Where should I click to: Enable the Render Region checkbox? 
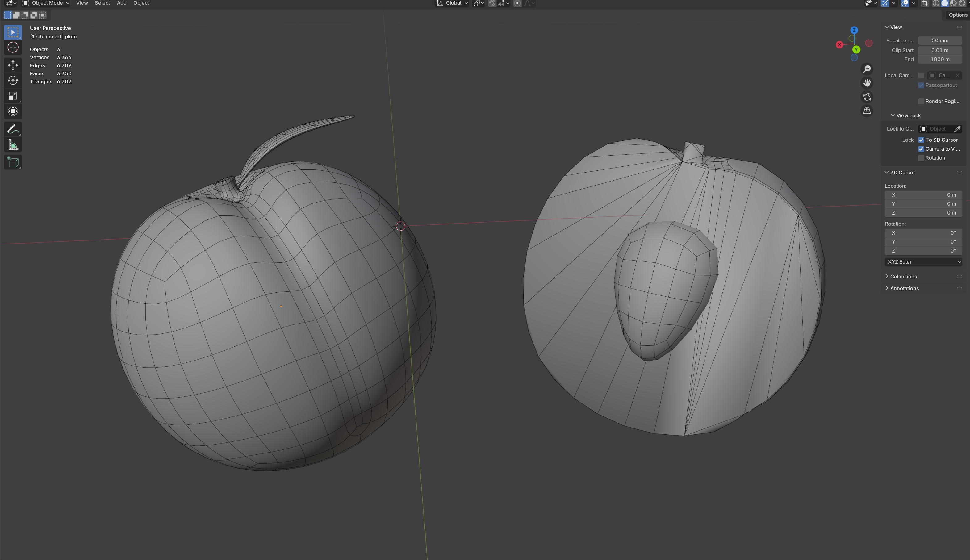click(921, 102)
